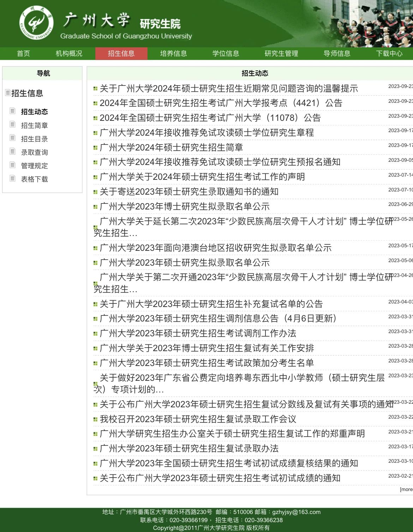Viewport: 413px width, 532px height.
Task: Select 培养信息 in the top navigation
Action: [173, 53]
